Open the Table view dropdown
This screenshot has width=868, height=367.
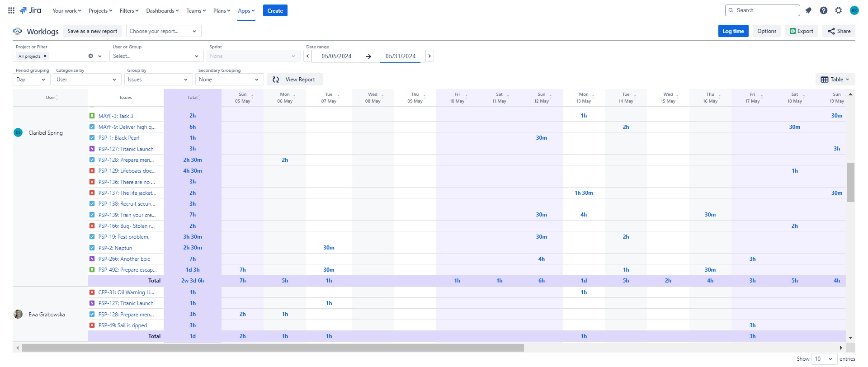point(835,80)
